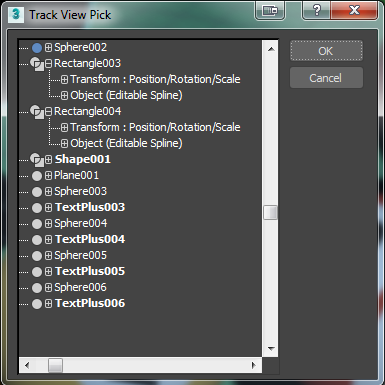385x385 pixels.
Task: Select the Sphere004 tree label
Action: tap(81, 223)
